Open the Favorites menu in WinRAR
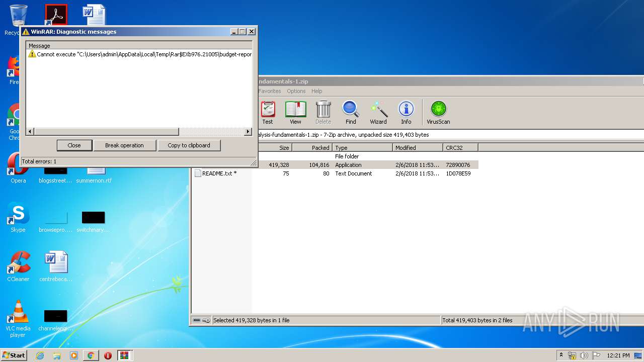The image size is (644, 362). point(270,91)
